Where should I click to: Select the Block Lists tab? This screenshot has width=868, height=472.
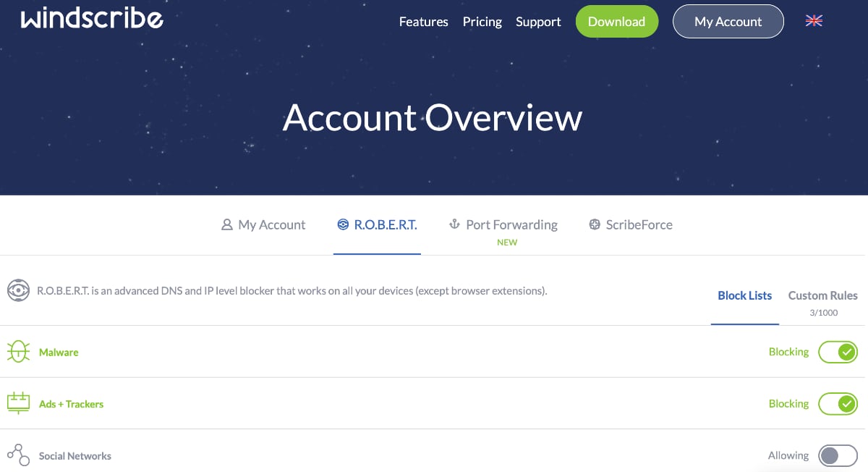[x=744, y=295]
